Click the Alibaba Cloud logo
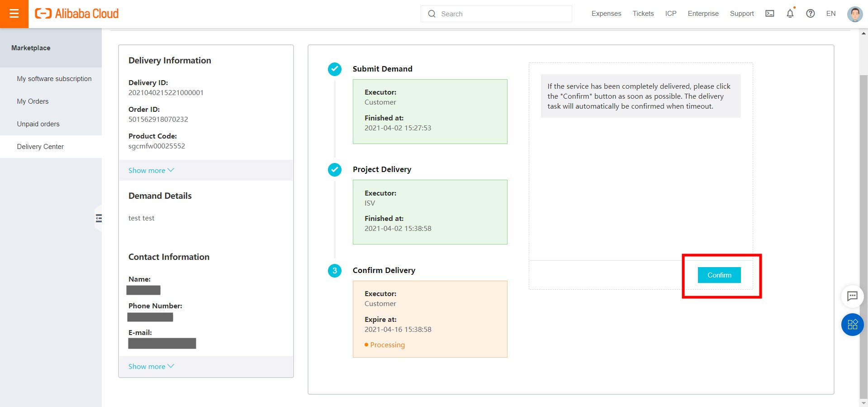 click(x=77, y=14)
